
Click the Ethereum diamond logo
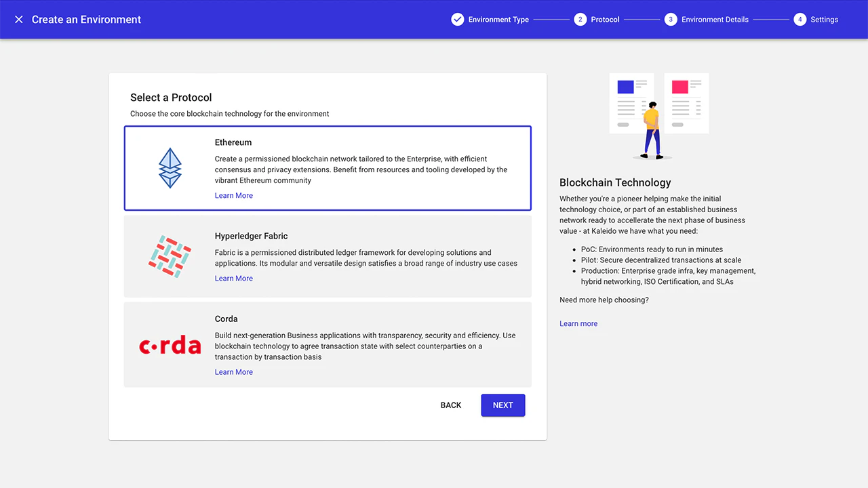(x=170, y=168)
